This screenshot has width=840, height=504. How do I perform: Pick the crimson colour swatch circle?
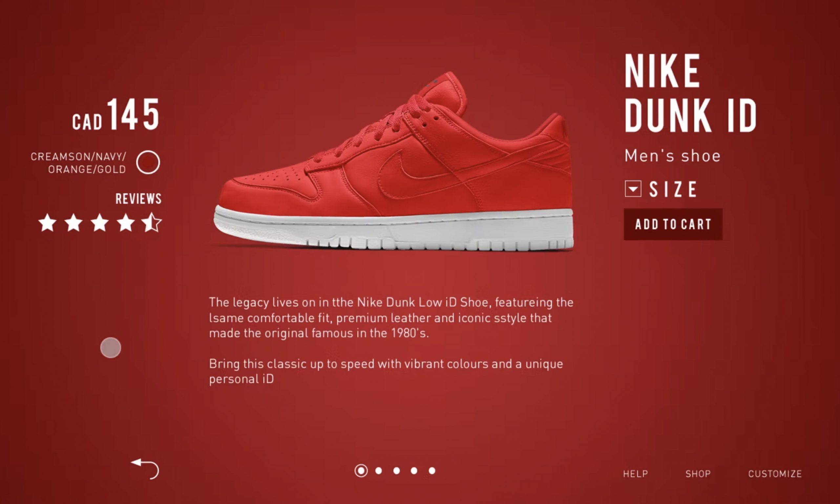(148, 162)
